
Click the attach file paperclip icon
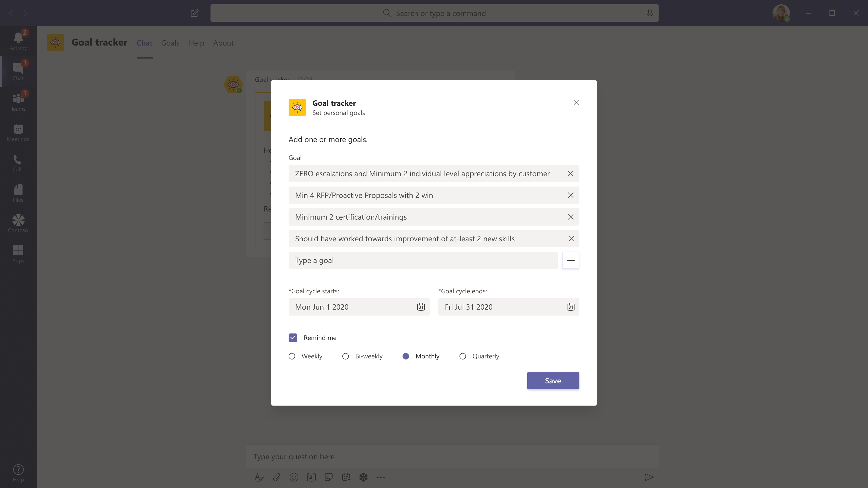click(x=276, y=477)
